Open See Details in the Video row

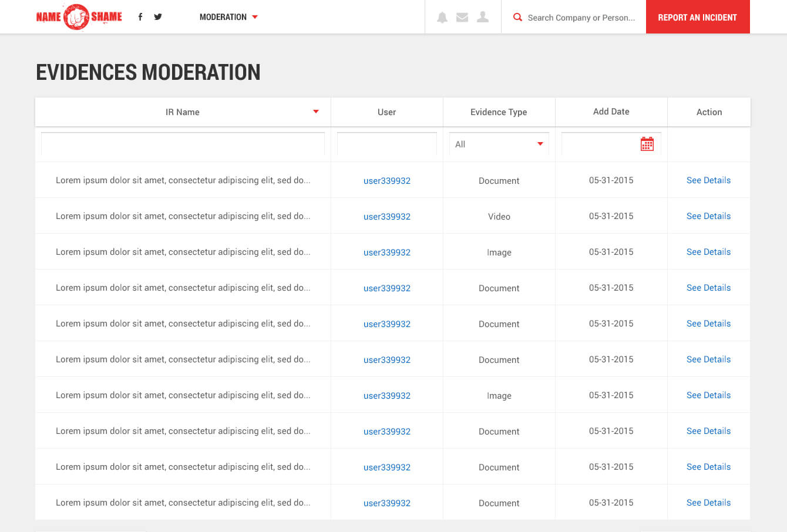(708, 216)
